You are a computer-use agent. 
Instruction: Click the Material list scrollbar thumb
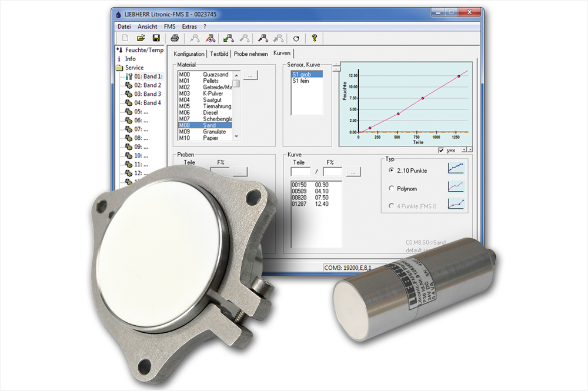pos(236,83)
